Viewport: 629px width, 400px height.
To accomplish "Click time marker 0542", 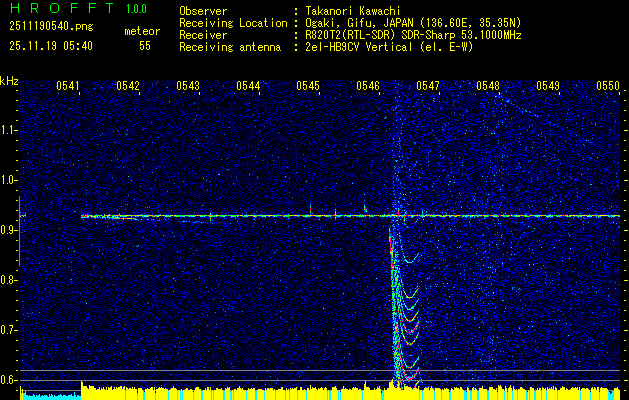I will 128,85.
